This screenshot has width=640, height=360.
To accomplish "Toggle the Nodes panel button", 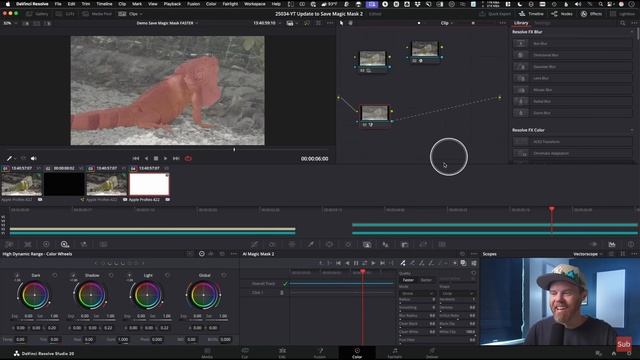I will pyautogui.click(x=562, y=14).
